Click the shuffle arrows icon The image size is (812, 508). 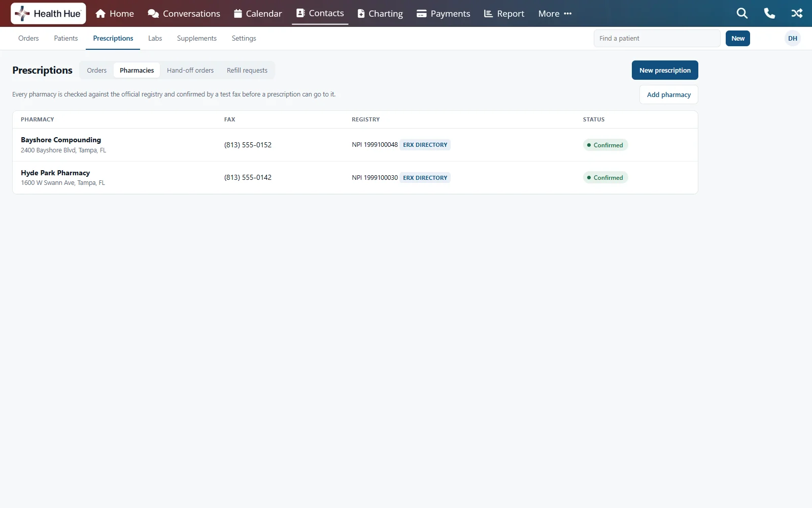[x=797, y=14]
